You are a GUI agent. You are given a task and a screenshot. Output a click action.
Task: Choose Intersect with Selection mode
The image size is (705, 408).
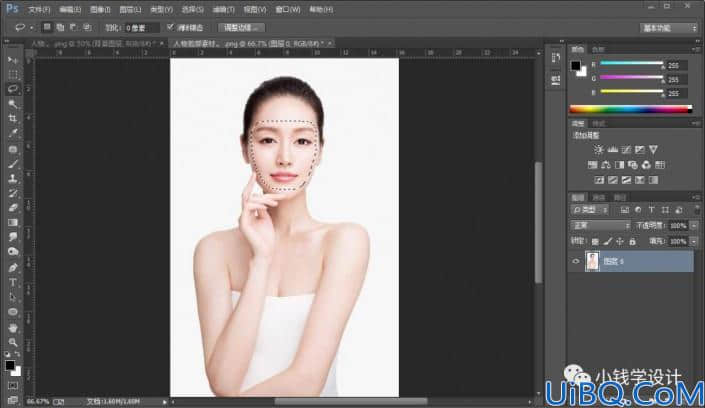(x=87, y=27)
